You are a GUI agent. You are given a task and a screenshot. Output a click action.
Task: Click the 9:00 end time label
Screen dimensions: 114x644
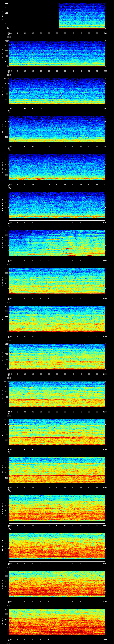105,184
